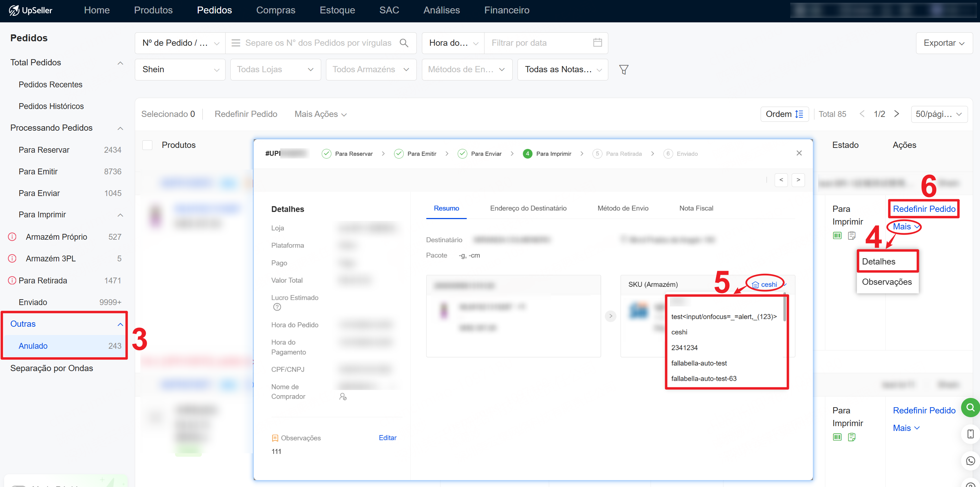
Task: Click the next order arrow in the detail dialog
Action: [798, 180]
